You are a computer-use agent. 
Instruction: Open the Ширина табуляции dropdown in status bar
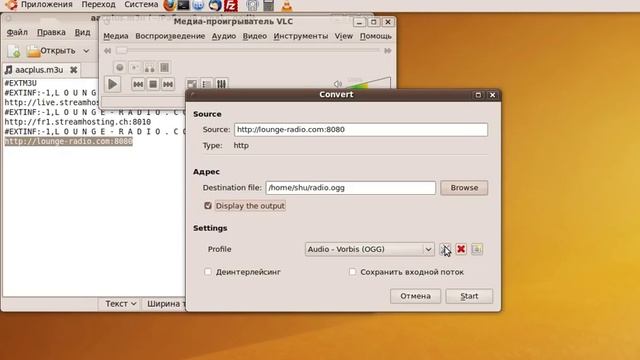pos(165,304)
